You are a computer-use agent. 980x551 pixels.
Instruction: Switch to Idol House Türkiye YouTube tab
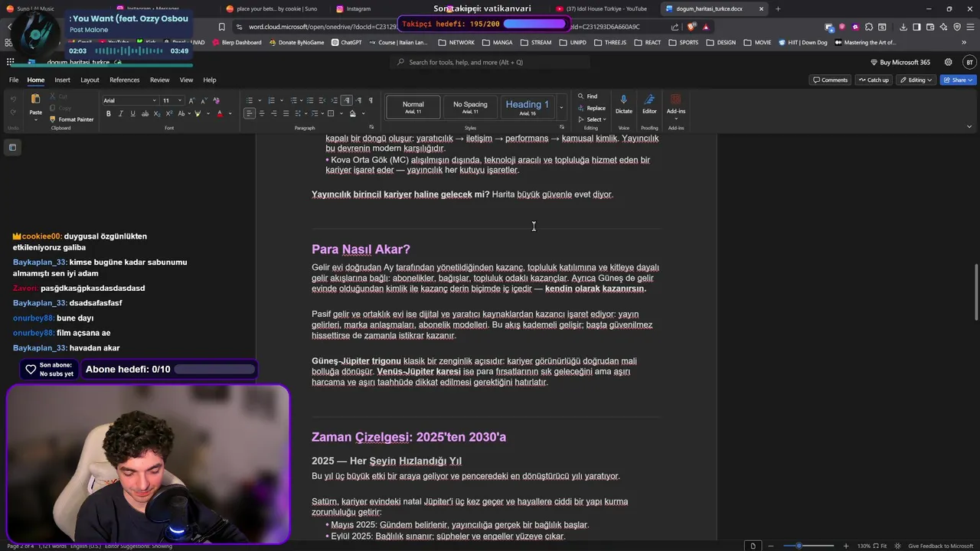click(x=601, y=9)
